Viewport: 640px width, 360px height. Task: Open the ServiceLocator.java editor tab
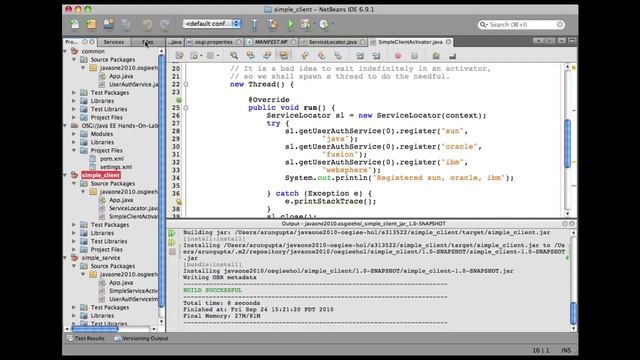click(x=333, y=42)
